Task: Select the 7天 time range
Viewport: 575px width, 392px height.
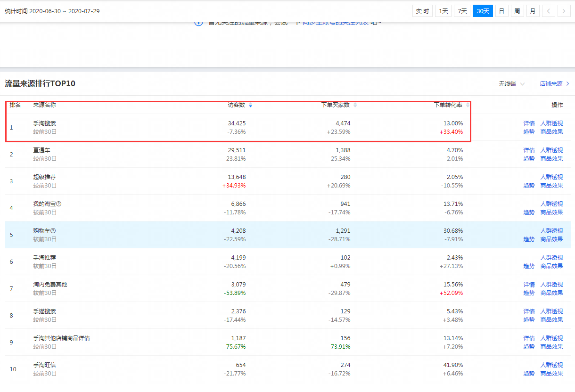Action: pyautogui.click(x=462, y=11)
